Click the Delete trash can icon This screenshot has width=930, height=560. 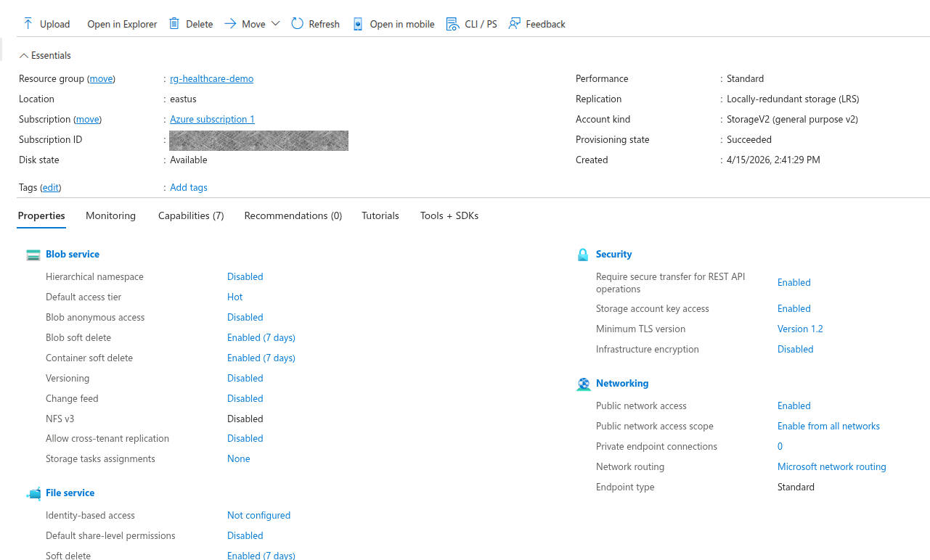point(174,24)
